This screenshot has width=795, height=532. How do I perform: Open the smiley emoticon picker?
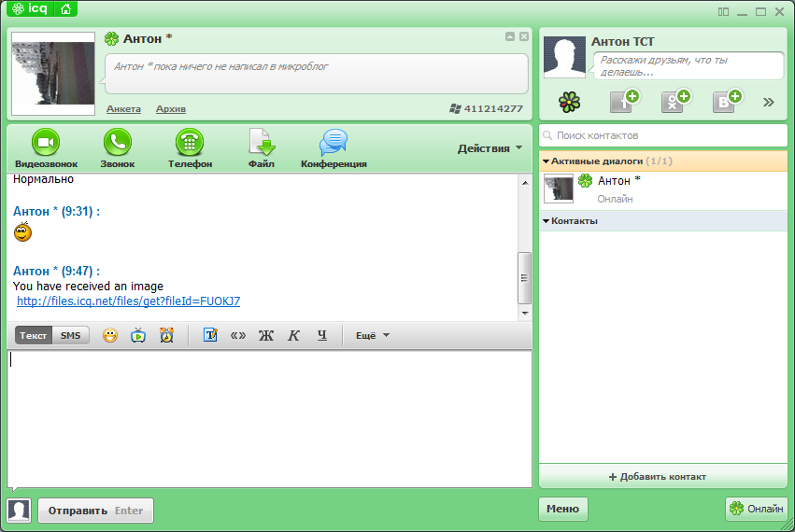pyautogui.click(x=110, y=336)
